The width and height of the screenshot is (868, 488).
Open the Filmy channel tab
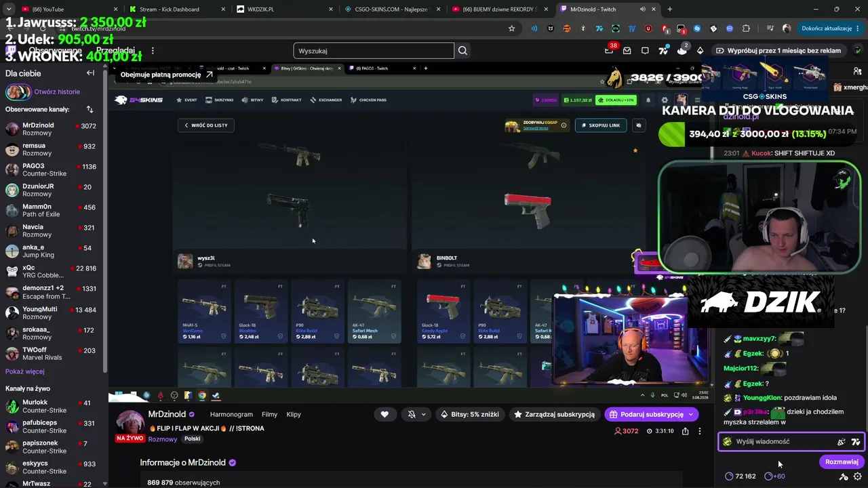[x=269, y=414]
